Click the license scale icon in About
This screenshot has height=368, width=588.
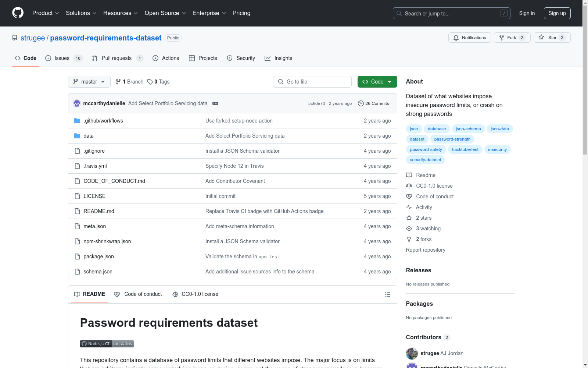coord(409,186)
